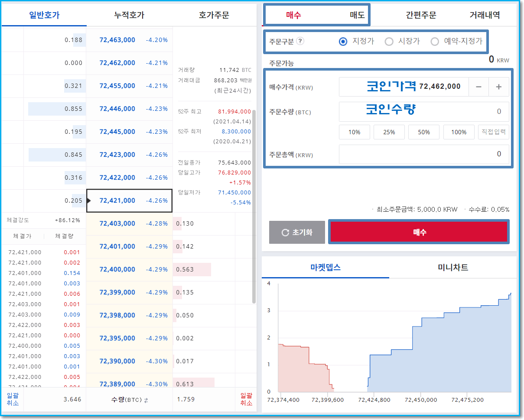The height and width of the screenshot is (420, 524).
Task: Choose the 100% quantity button
Action: [x=459, y=132]
